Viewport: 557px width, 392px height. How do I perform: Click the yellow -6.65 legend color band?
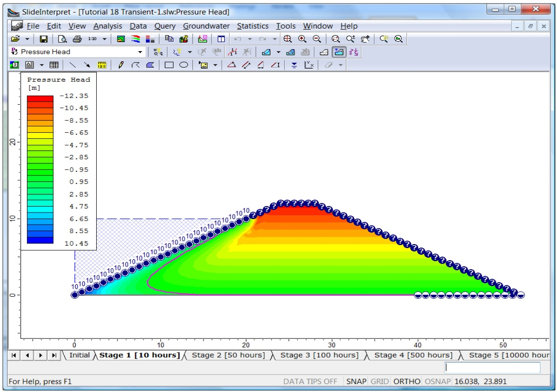pos(40,135)
